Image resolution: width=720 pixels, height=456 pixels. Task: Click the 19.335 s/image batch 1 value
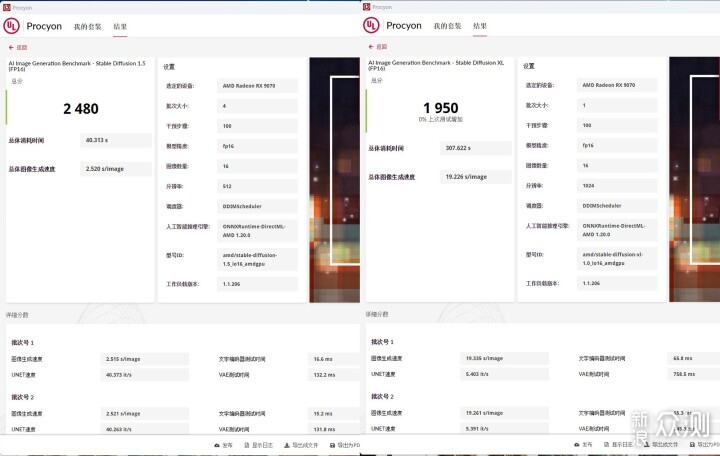pyautogui.click(x=504, y=358)
